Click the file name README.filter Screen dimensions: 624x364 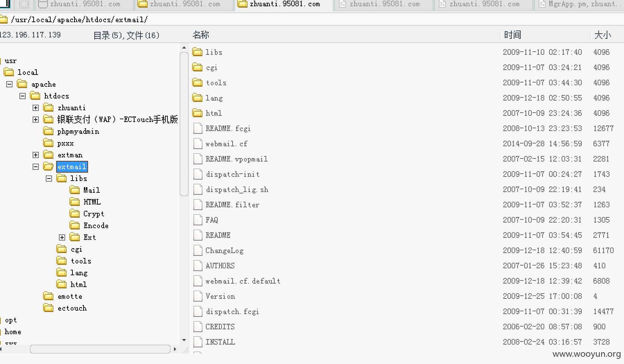click(232, 205)
